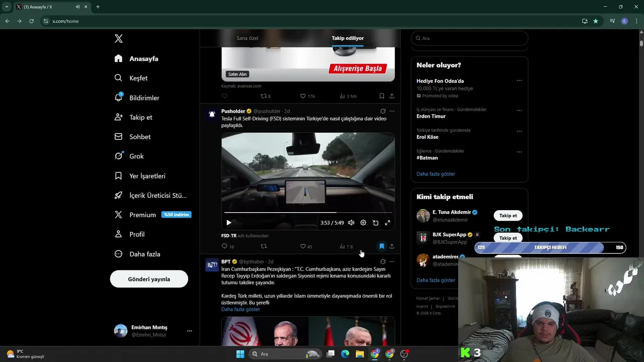The image size is (644, 362).
Task: View Pusholder post analytics
Action: (346, 246)
